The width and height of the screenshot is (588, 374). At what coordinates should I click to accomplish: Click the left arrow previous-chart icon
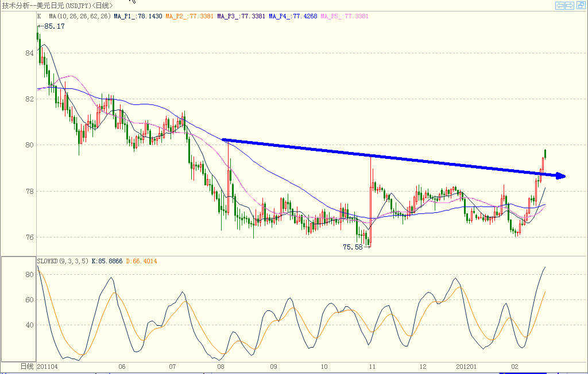[560, 5]
